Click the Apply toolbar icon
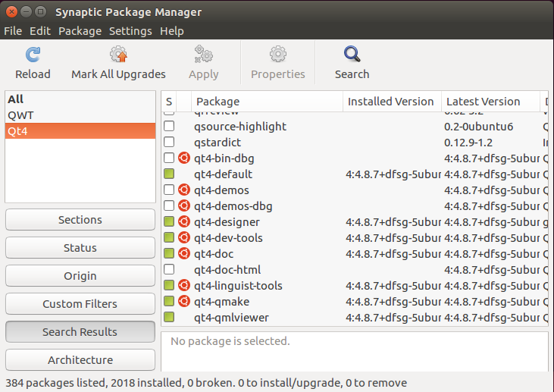The width and height of the screenshot is (554, 392). pyautogui.click(x=204, y=54)
